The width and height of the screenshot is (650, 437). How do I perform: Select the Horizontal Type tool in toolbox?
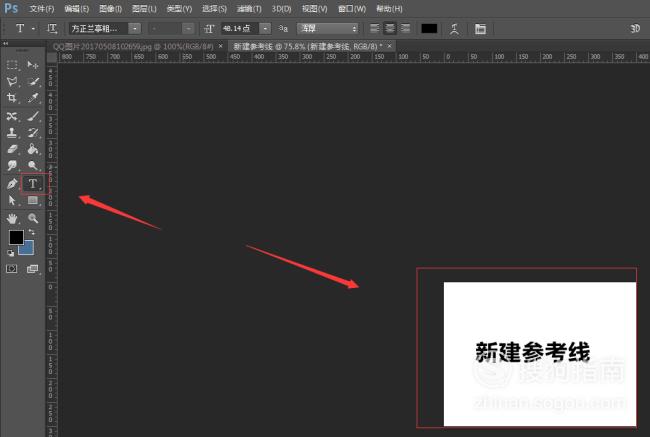[x=32, y=183]
